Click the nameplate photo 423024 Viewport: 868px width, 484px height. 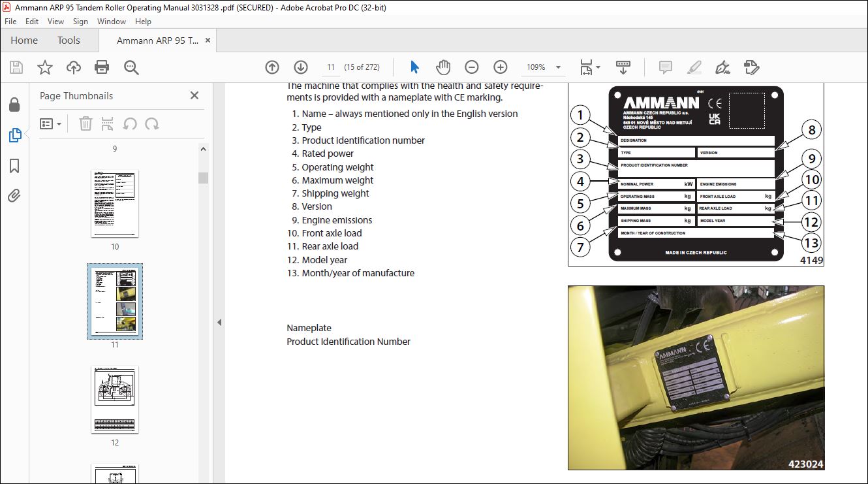tap(696, 378)
